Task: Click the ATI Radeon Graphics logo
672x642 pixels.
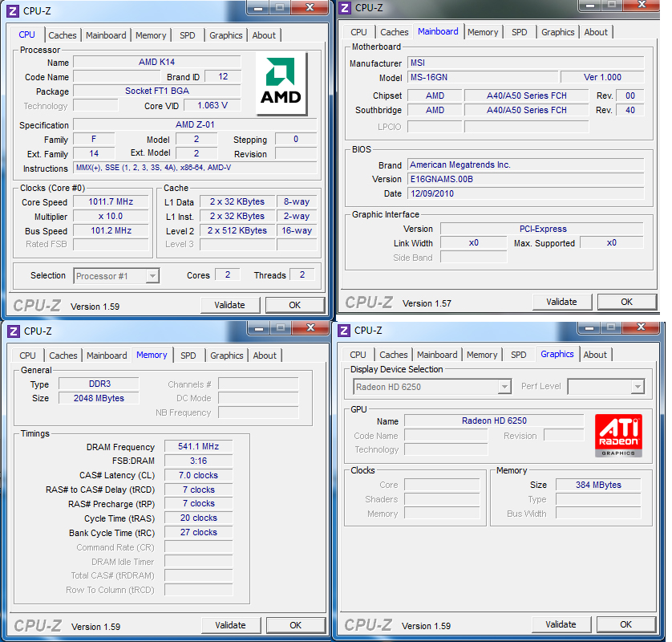Action: point(618,435)
